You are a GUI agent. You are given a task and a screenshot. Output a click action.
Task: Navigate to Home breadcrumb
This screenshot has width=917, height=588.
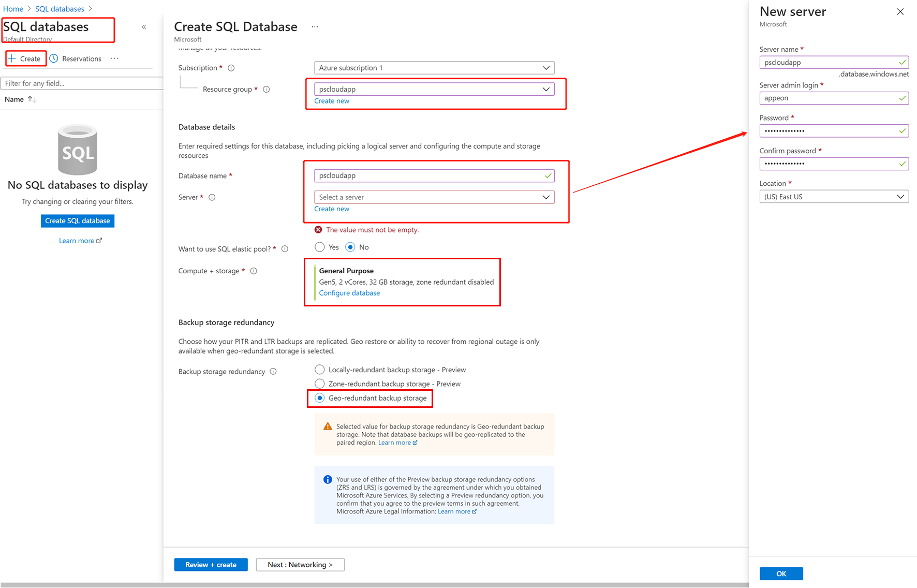13,9
